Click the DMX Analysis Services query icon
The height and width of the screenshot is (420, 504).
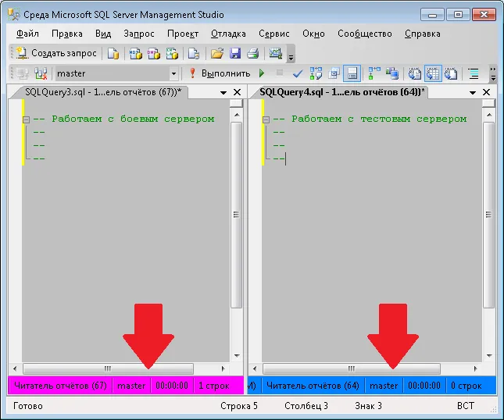(154, 53)
